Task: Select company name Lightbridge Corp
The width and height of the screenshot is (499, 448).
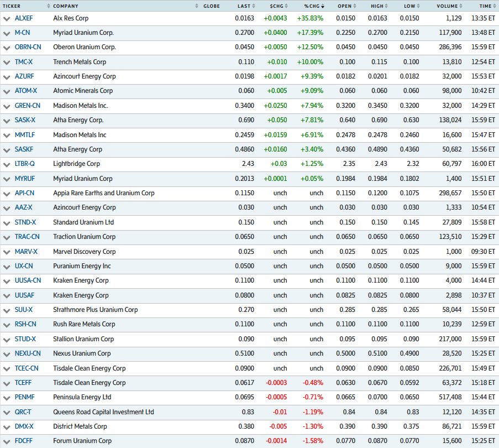Action: (76, 164)
